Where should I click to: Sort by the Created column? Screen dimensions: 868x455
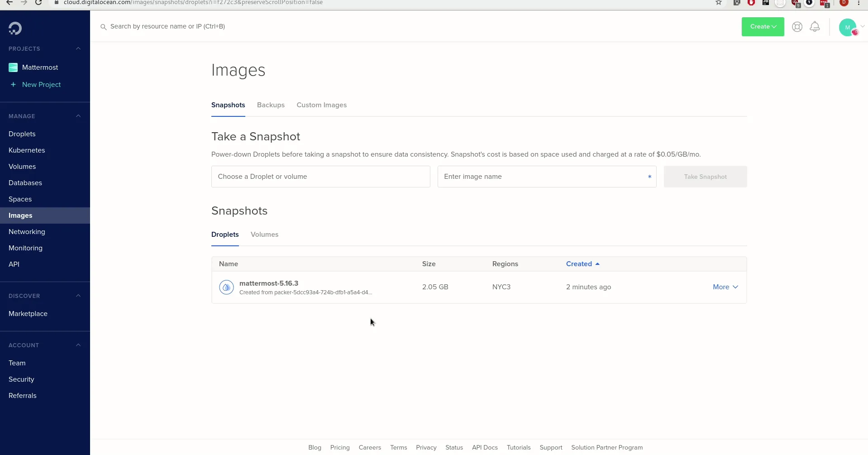click(582, 264)
